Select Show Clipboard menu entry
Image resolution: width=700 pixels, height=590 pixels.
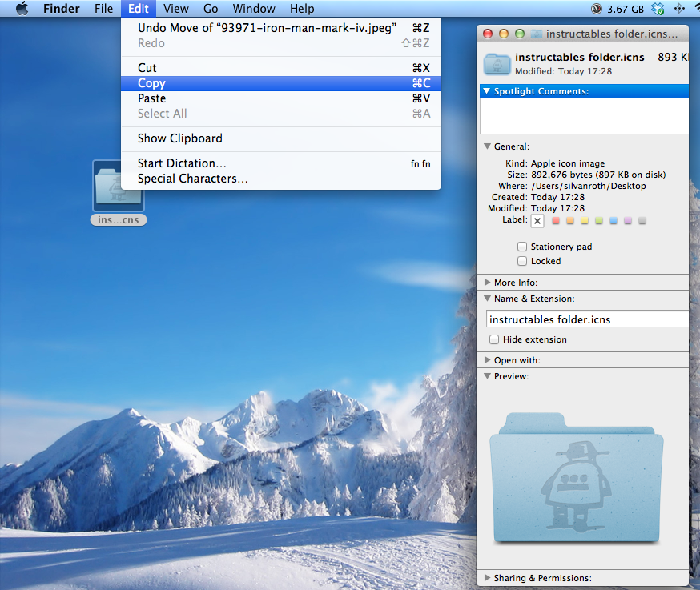[x=281, y=138]
